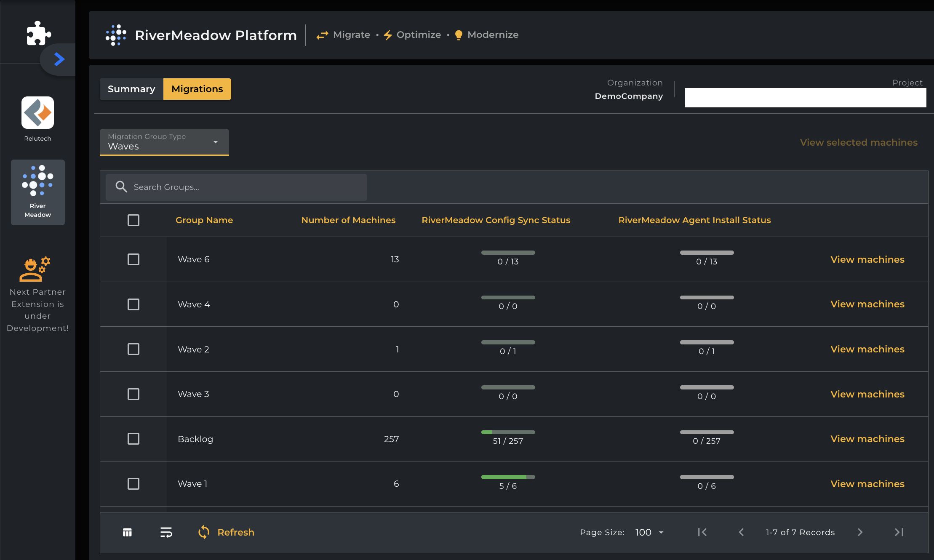Check the Wave 6 row checkbox
Screen dimensions: 934x560
pyautogui.click(x=133, y=259)
